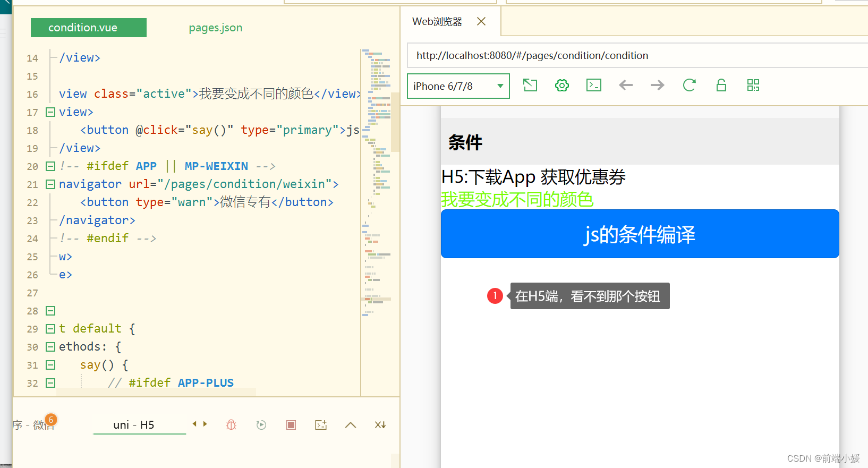Collapse the code fold at line 20
The height and width of the screenshot is (468, 868).
[x=50, y=166]
